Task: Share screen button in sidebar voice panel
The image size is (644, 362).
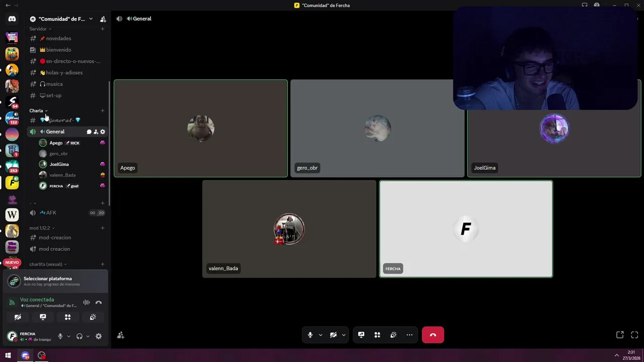Action: tap(43, 317)
